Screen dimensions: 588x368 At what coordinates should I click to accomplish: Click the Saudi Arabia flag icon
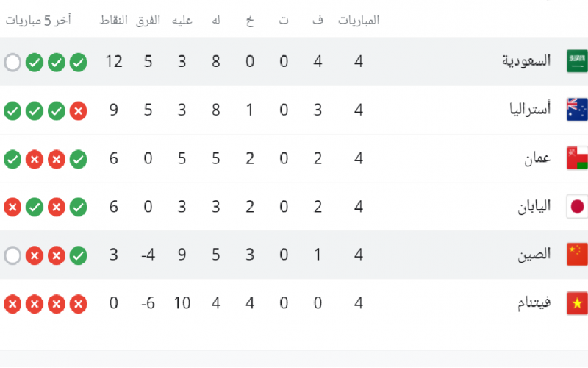click(577, 61)
